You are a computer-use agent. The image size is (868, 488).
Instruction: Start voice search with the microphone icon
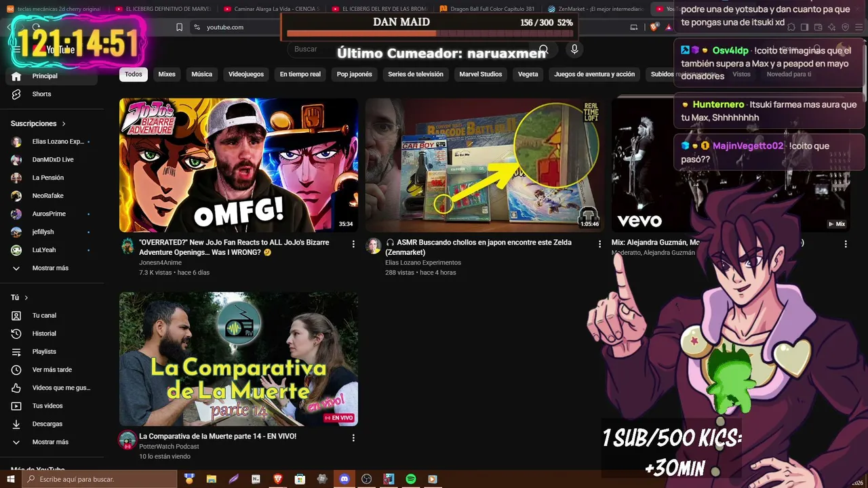(574, 49)
